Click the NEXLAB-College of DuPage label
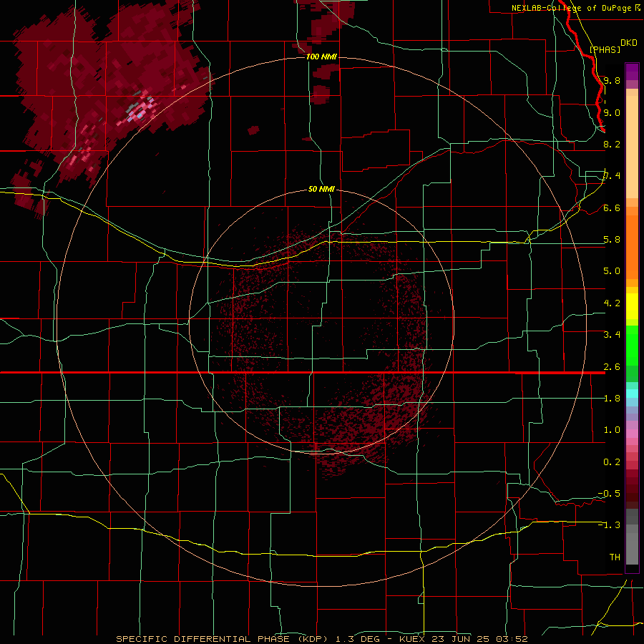 [x=572, y=8]
